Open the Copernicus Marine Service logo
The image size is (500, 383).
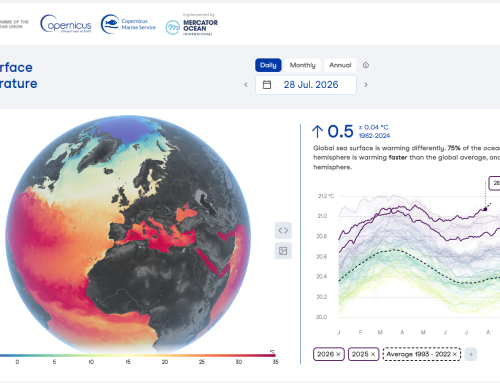coord(128,24)
